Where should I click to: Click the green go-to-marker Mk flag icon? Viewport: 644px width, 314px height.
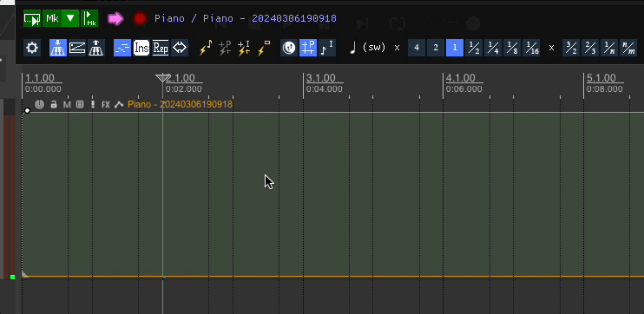pyautogui.click(x=89, y=18)
